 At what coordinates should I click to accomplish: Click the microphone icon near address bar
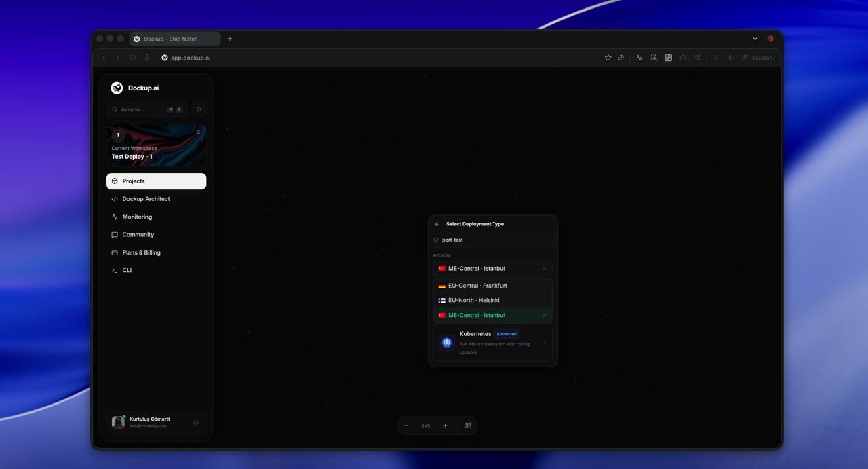147,58
